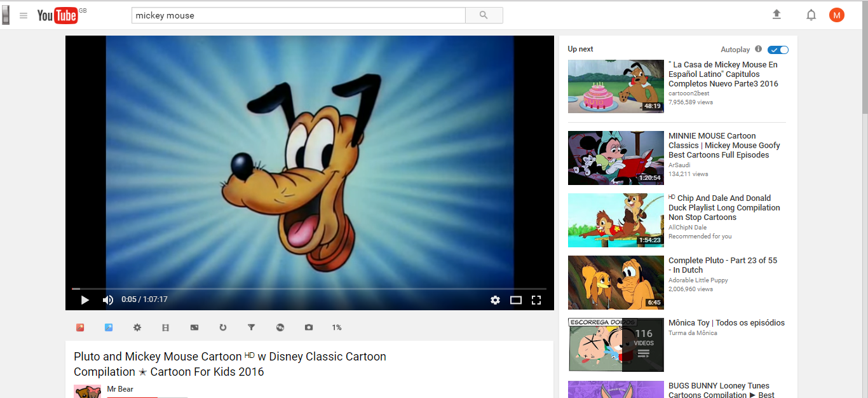Click the red magic wand icon
The height and width of the screenshot is (398, 868).
click(80, 327)
